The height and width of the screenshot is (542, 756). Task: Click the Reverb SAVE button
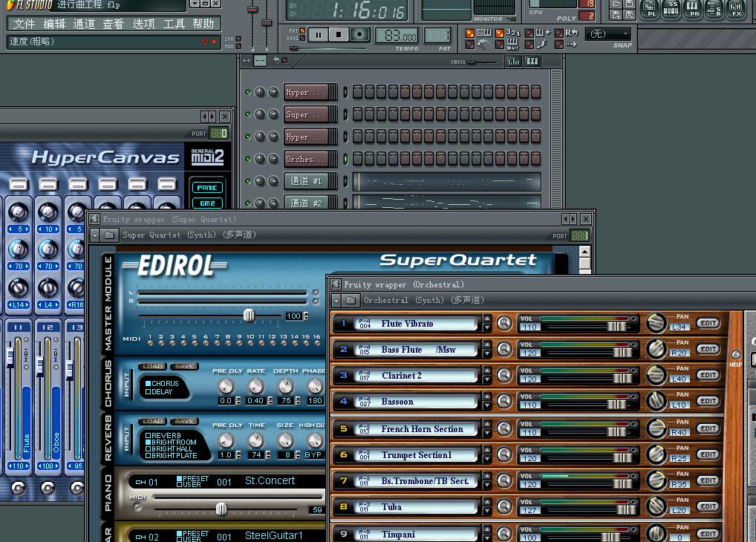tap(184, 421)
